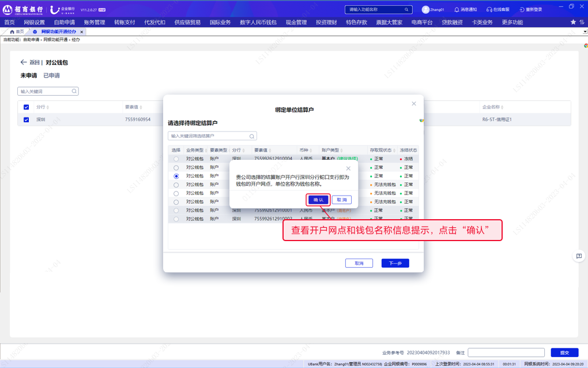Viewport: 588px width, 368px height.
Task: Click the star favorites icon in the menu bar
Action: (573, 22)
